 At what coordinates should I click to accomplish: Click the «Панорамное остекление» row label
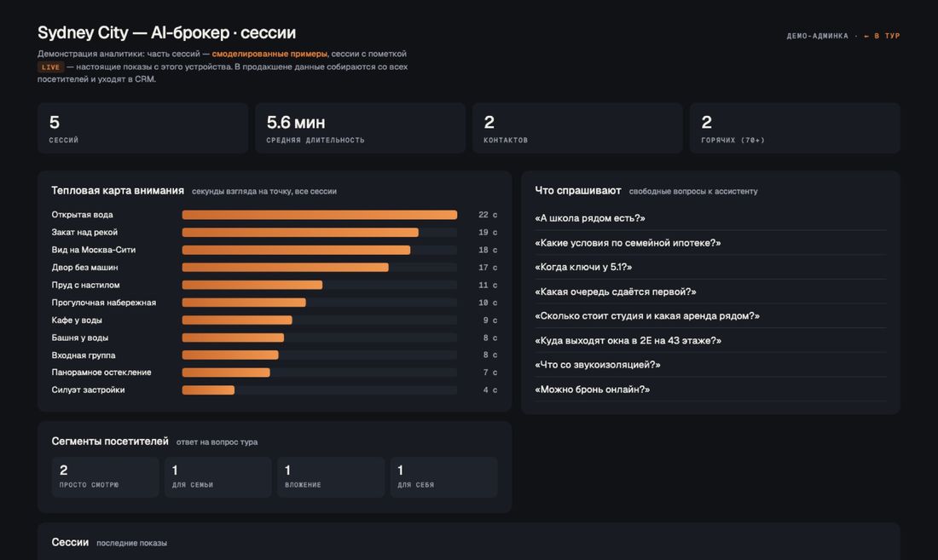[101, 372]
